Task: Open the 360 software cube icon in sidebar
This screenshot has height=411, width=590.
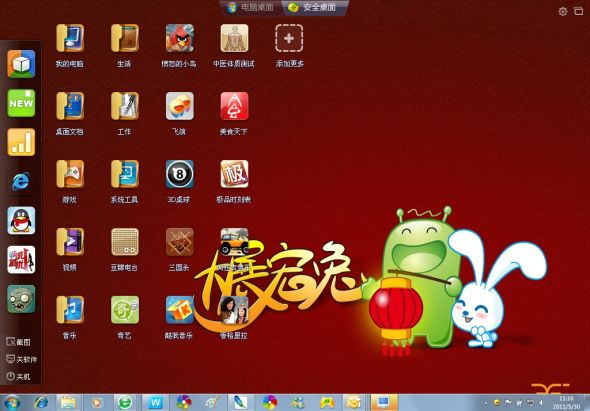Action: (x=21, y=64)
